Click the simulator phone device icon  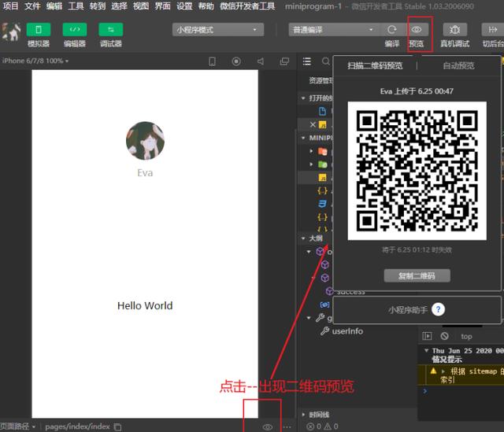tap(212, 61)
